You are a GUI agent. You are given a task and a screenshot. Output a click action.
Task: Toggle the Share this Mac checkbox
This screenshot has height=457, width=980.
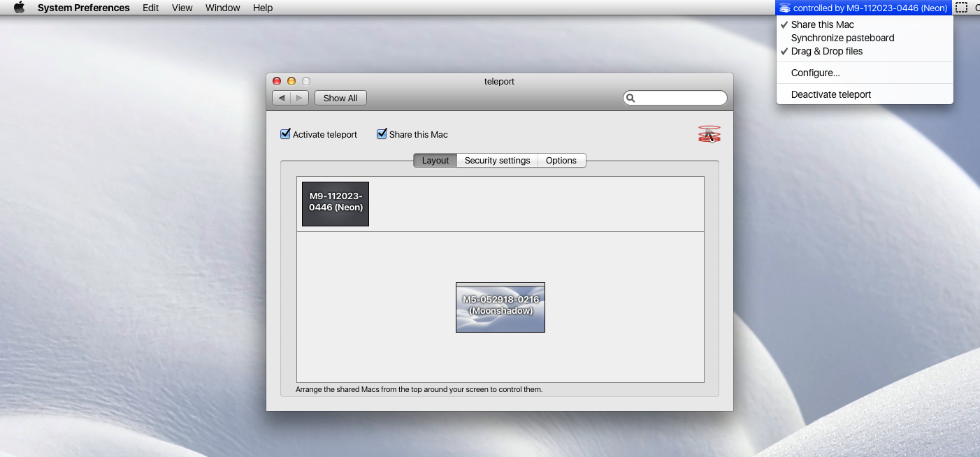[382, 134]
